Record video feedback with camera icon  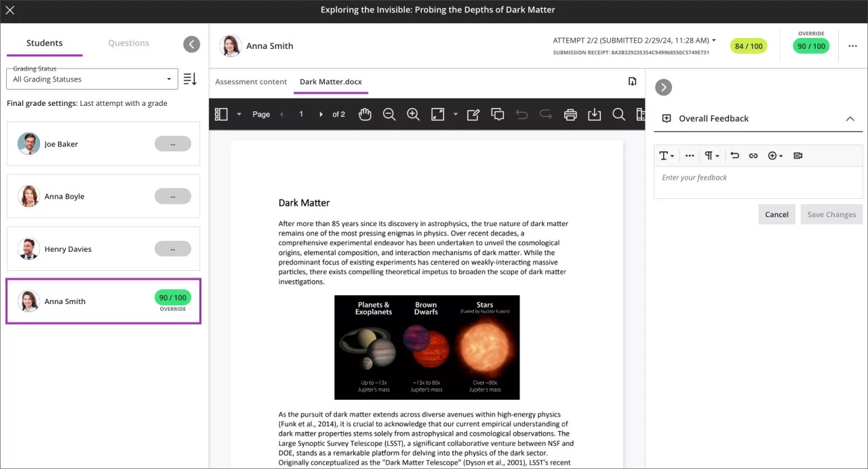coord(798,155)
